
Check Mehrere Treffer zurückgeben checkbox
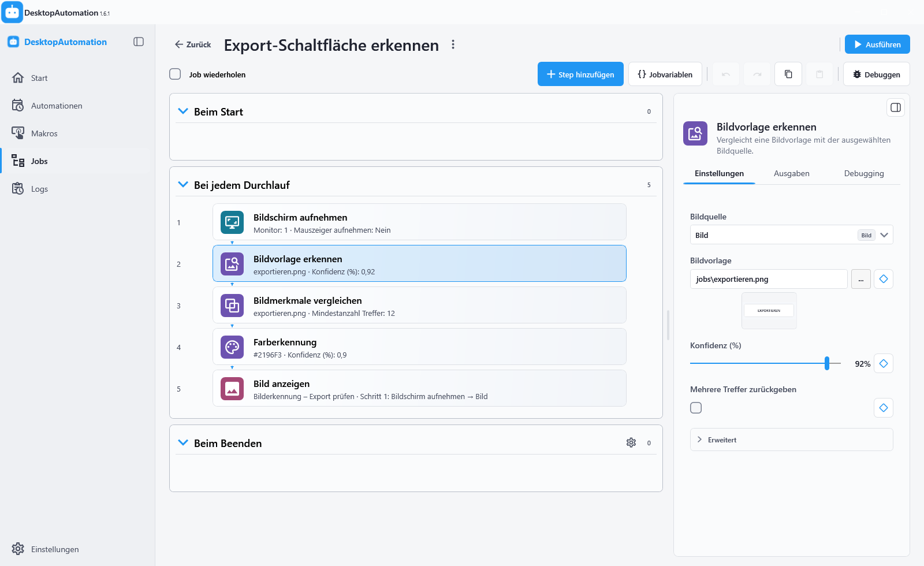click(x=696, y=408)
